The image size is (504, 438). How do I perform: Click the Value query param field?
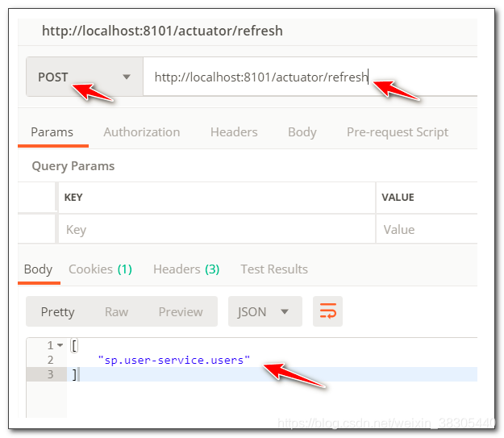pyautogui.click(x=427, y=229)
